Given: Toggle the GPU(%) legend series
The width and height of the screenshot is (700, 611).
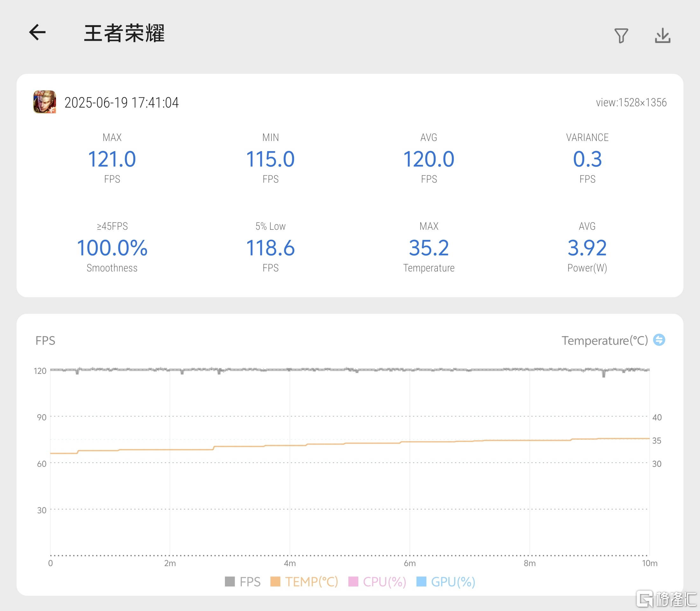Looking at the screenshot, I should 446,582.
